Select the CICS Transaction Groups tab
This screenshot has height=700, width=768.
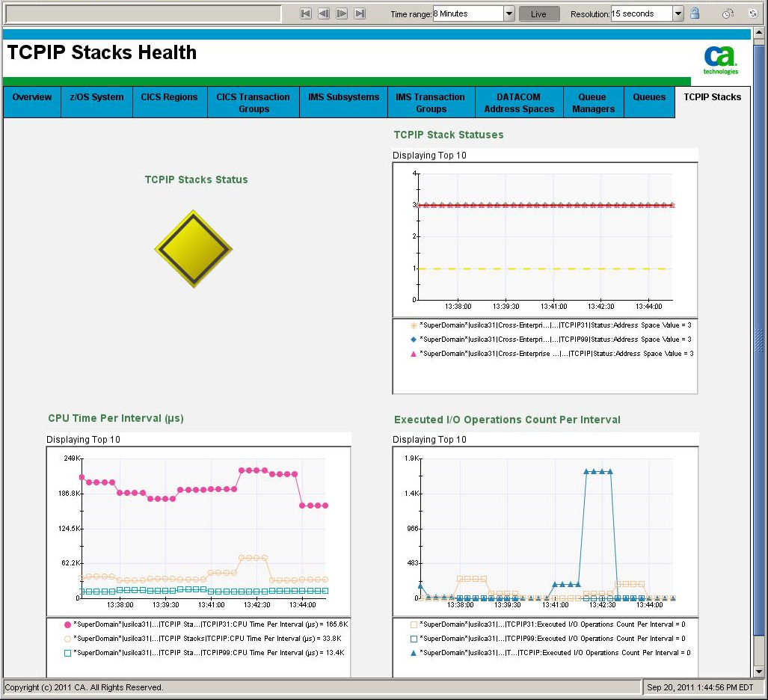pyautogui.click(x=254, y=102)
